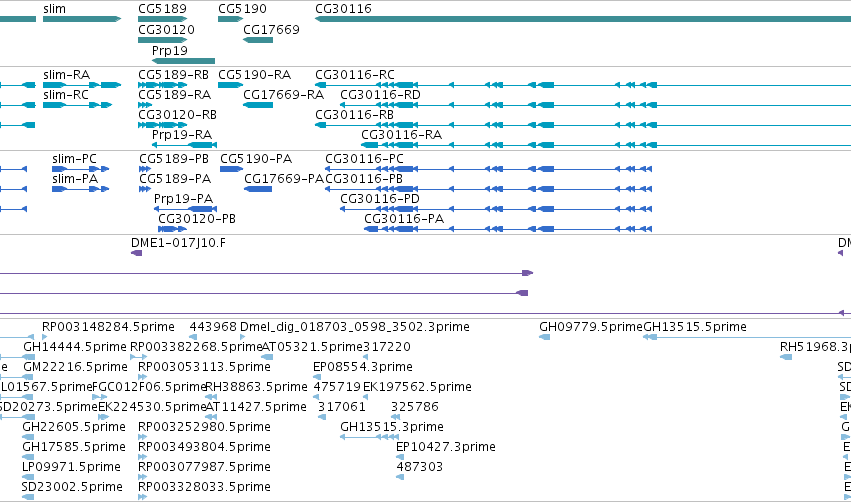Click EST AT05321.5prime

[x=312, y=347]
